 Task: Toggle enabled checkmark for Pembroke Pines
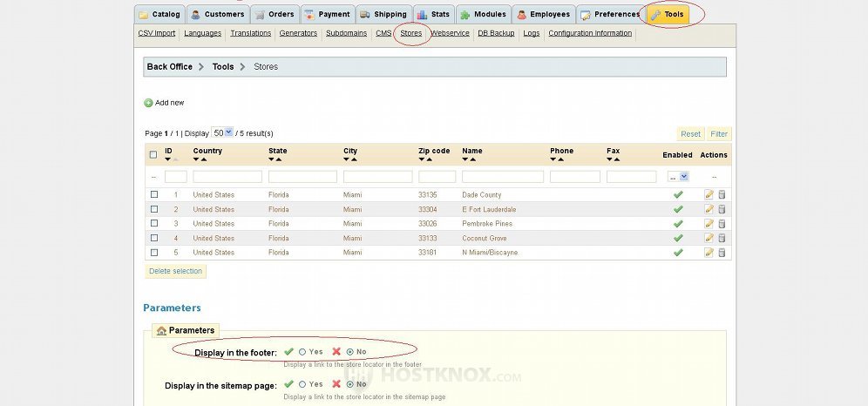678,223
